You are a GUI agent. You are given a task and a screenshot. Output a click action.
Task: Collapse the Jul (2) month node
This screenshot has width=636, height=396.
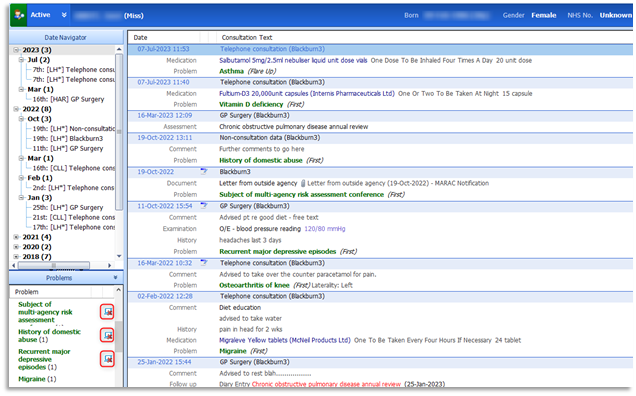(x=21, y=60)
